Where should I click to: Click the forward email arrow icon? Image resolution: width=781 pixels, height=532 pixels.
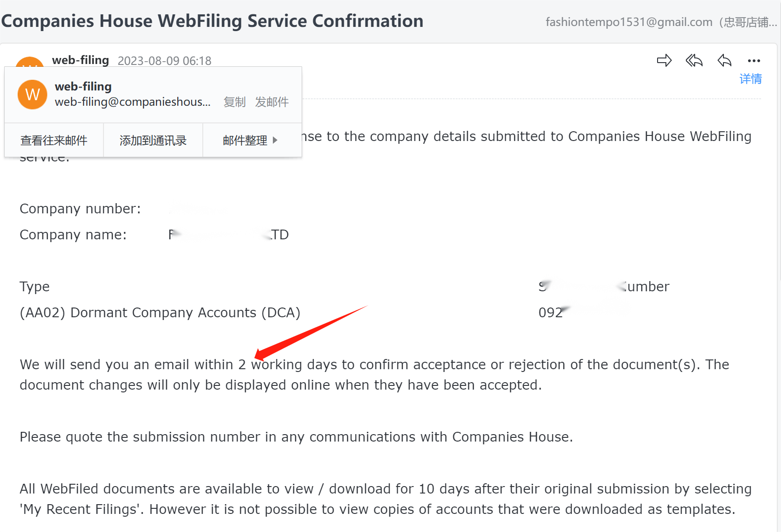pos(664,60)
